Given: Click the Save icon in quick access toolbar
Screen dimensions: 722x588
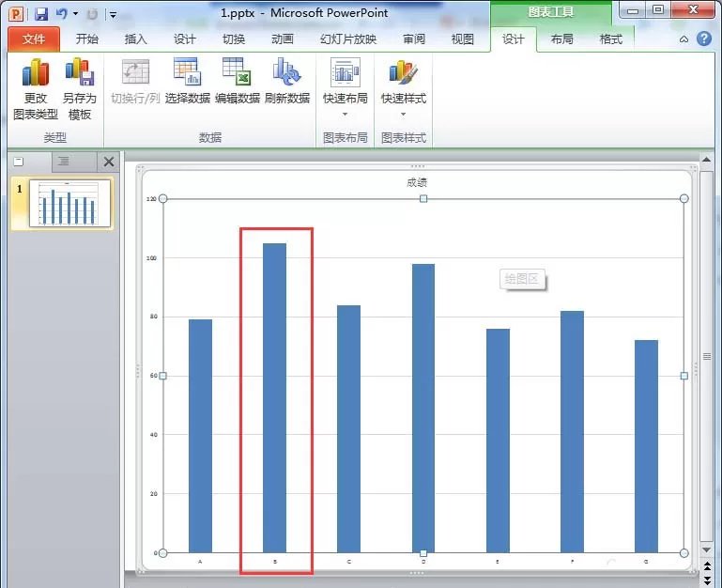Looking at the screenshot, I should pyautogui.click(x=41, y=14).
